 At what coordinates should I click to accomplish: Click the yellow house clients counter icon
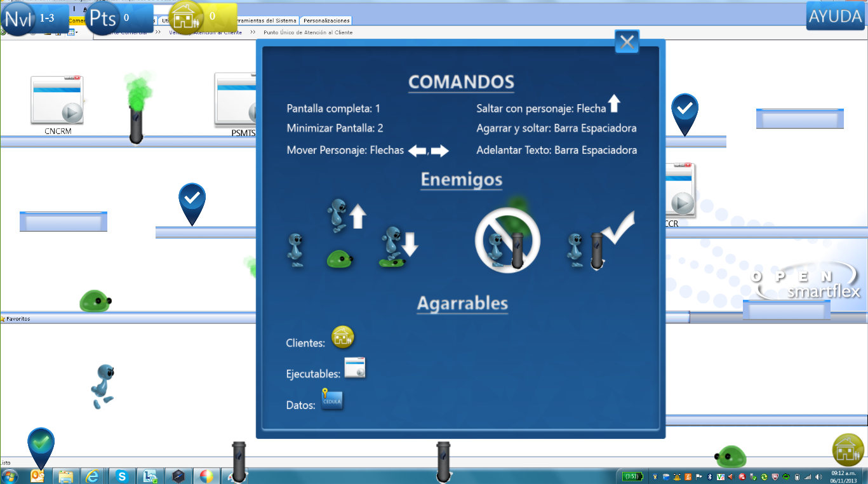[185, 17]
